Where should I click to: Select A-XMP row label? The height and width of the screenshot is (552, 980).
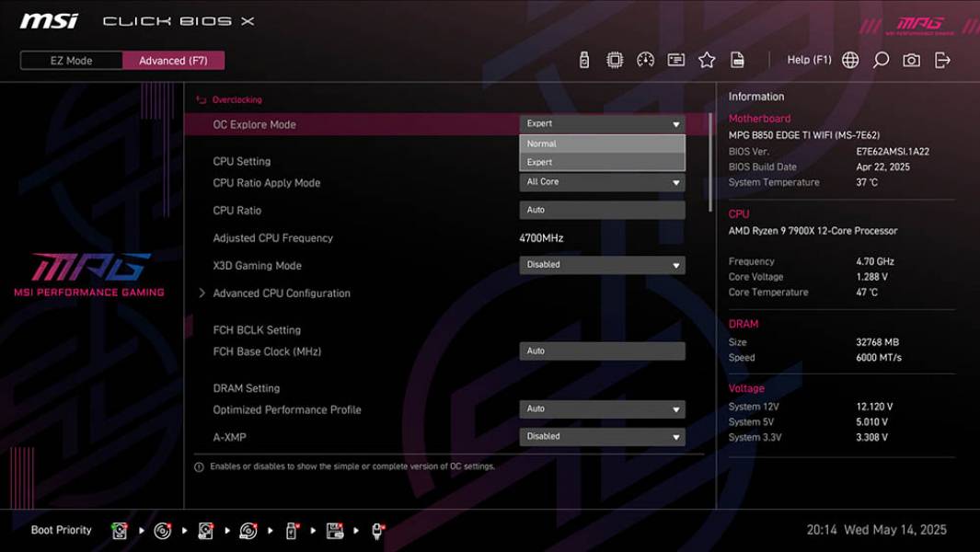(229, 438)
